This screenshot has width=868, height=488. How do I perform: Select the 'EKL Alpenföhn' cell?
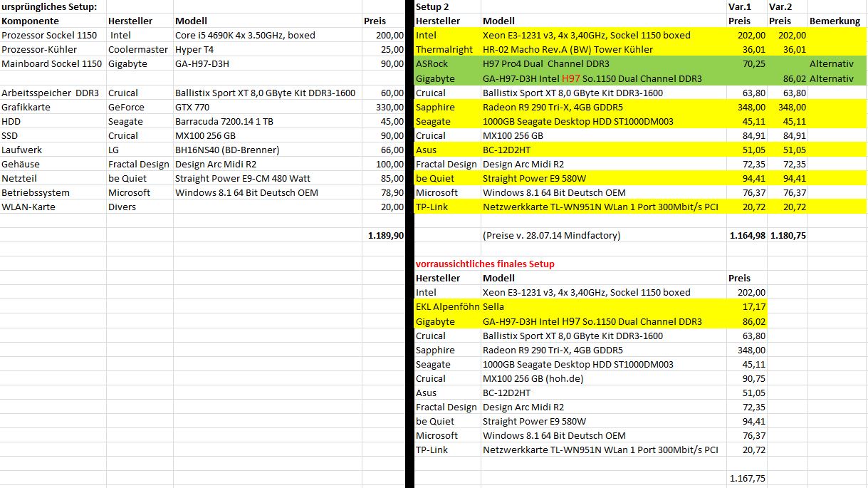click(x=447, y=306)
